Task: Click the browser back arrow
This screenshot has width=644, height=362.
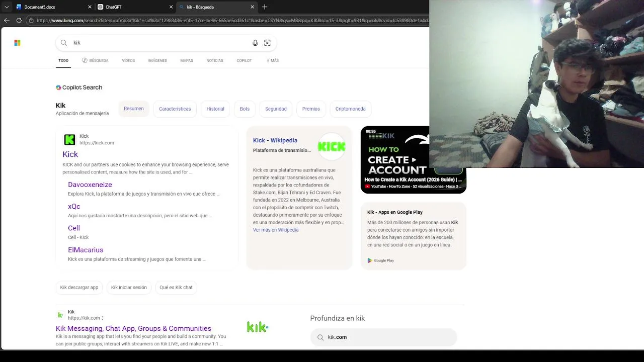Action: (7, 20)
